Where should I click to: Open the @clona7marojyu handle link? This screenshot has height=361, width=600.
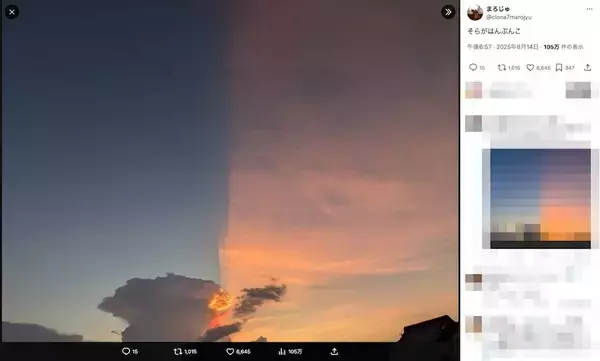(509, 17)
